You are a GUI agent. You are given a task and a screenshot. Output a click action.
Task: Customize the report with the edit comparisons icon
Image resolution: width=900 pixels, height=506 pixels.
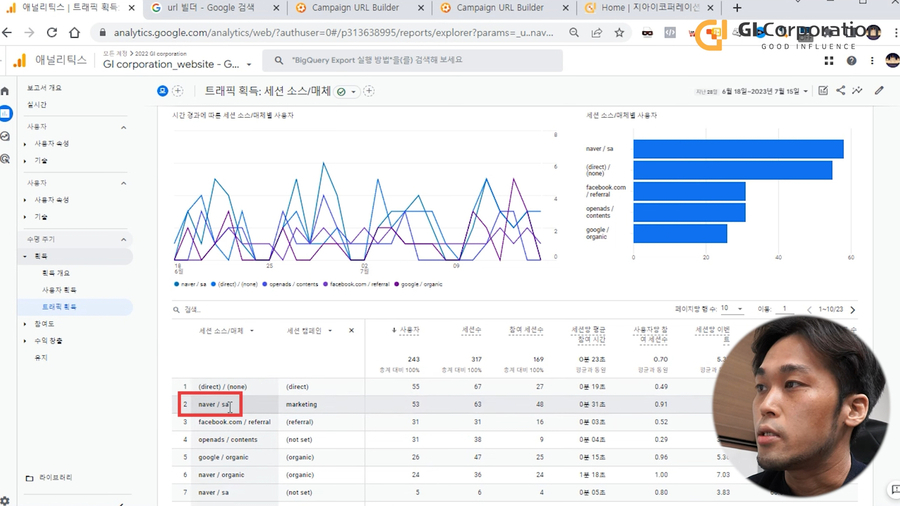click(x=823, y=91)
